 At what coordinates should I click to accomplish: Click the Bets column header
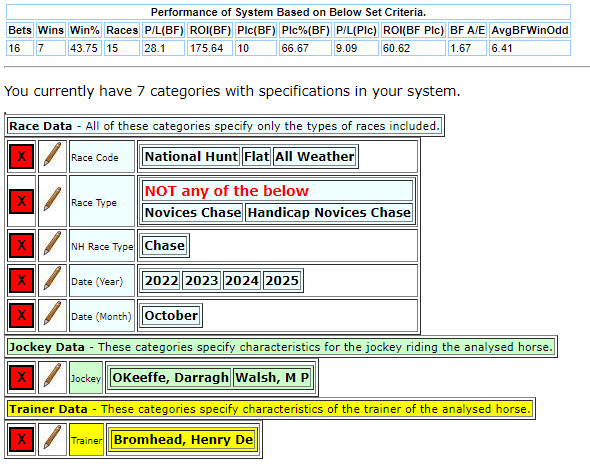[20, 30]
